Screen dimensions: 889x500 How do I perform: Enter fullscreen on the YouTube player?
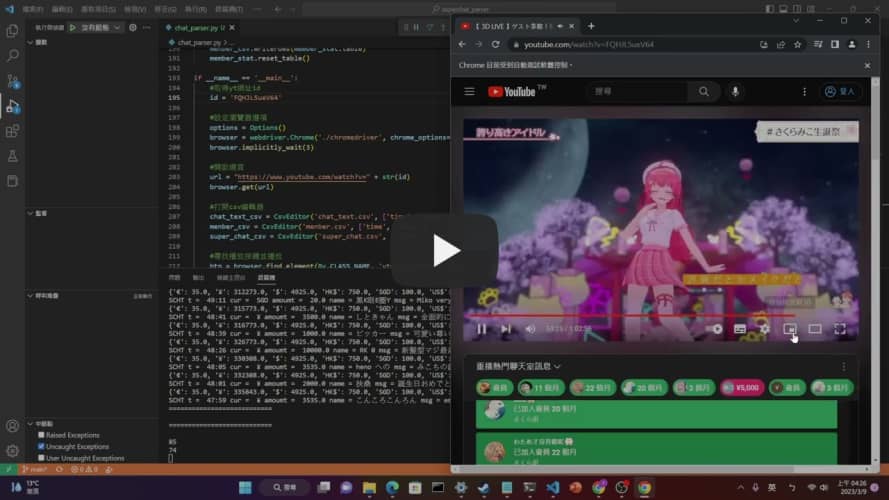click(840, 329)
